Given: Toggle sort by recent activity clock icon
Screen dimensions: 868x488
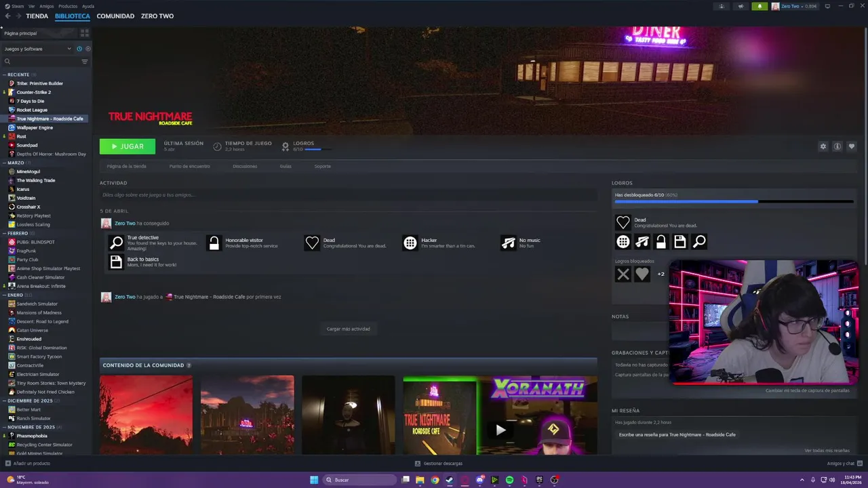Looking at the screenshot, I should [x=79, y=49].
